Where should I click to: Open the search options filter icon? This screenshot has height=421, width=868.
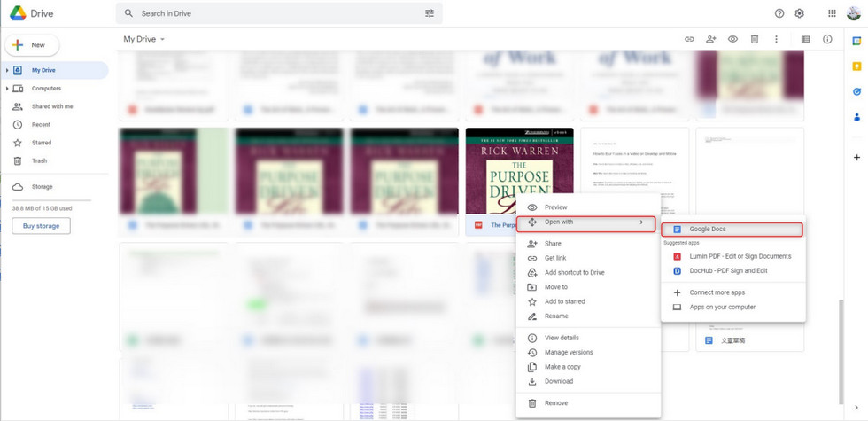click(x=430, y=13)
